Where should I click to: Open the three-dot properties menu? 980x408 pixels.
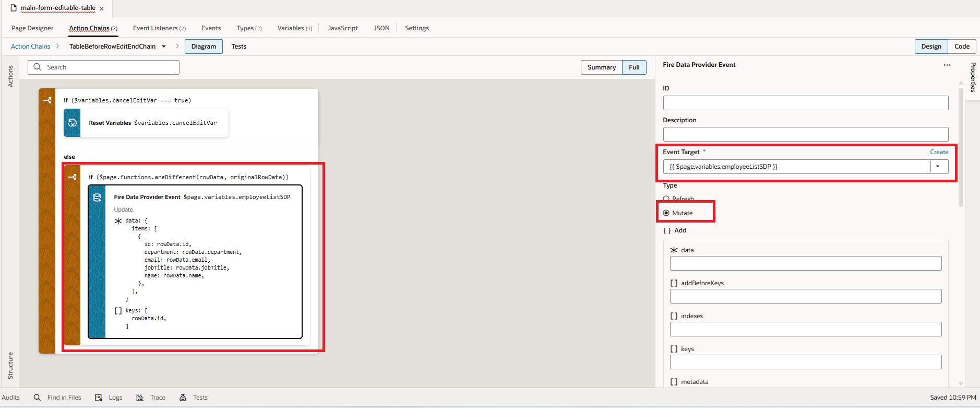point(947,65)
